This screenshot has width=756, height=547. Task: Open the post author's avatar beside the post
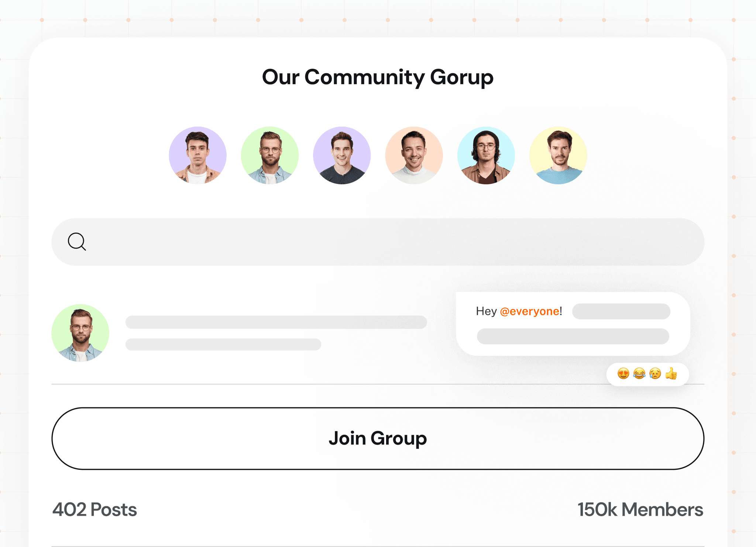coord(80,333)
